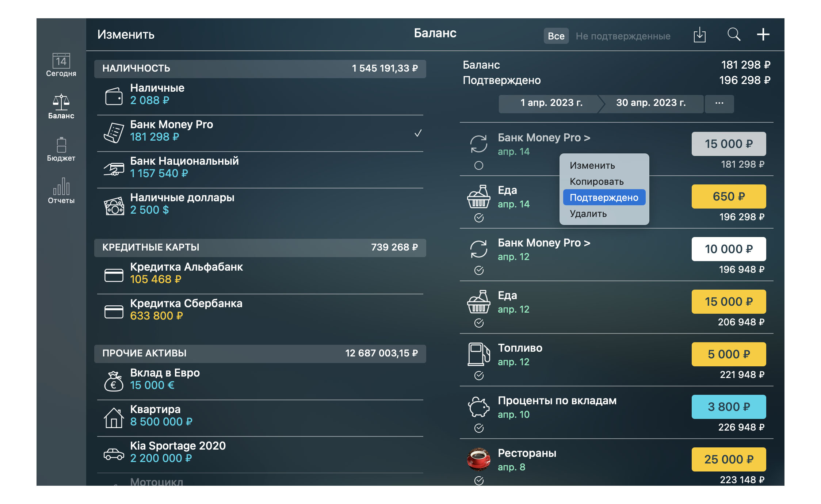Screen dimensions: 821x504
Task: Click the transfer arrows icon for апр. 14 transfer
Action: coord(478,144)
